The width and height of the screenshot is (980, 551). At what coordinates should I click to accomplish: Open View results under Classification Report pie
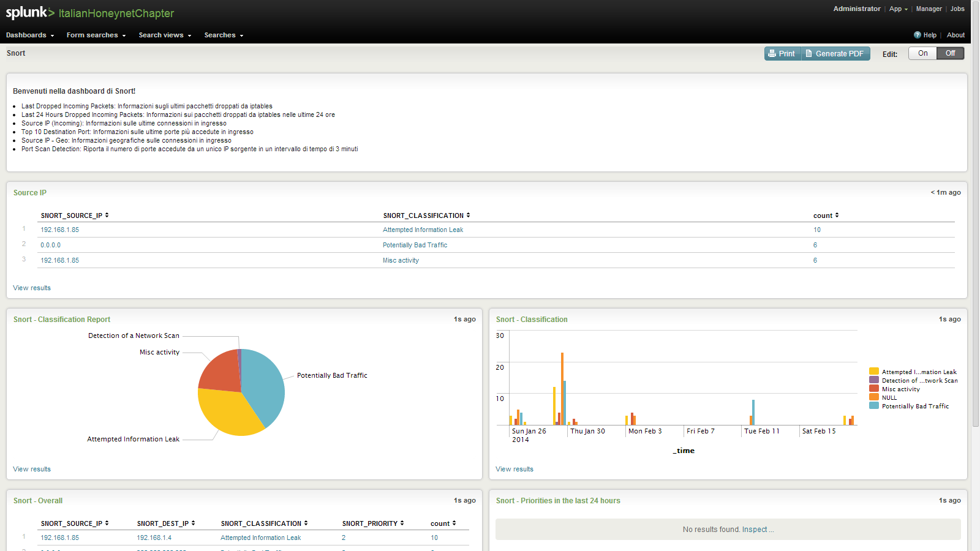pos(32,469)
